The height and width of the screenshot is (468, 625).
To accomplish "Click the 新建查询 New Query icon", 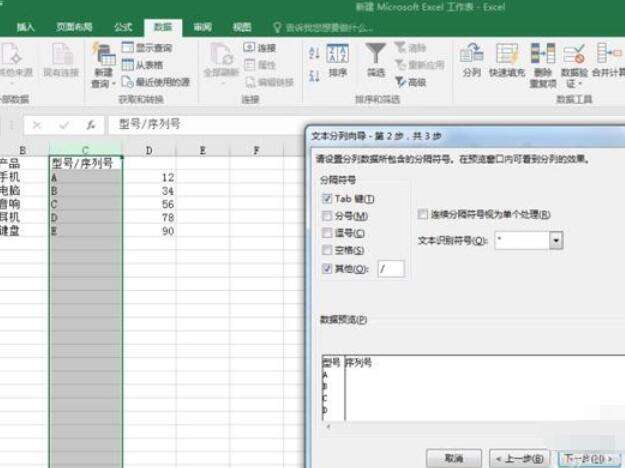I will click(103, 54).
